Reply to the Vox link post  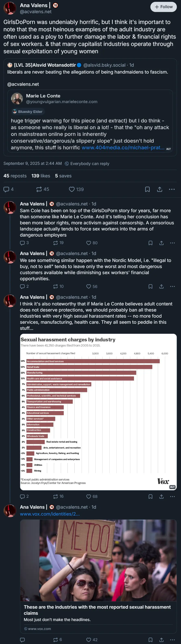[x=22, y=640]
